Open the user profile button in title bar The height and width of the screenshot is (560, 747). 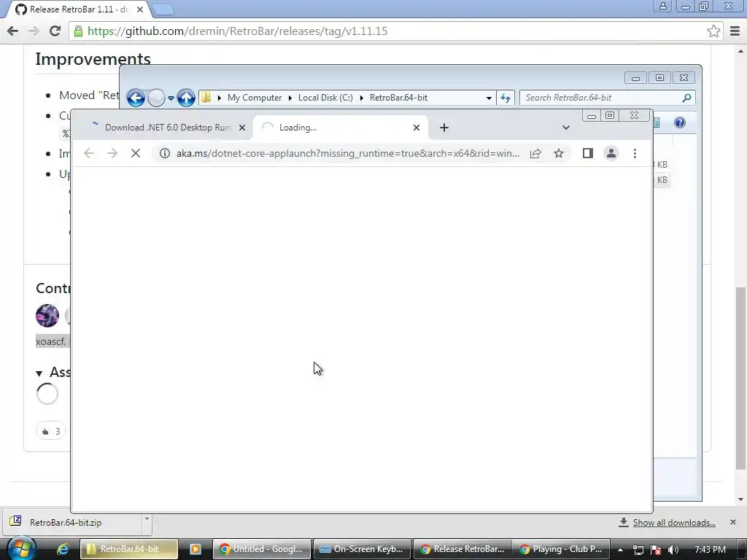tap(662, 6)
